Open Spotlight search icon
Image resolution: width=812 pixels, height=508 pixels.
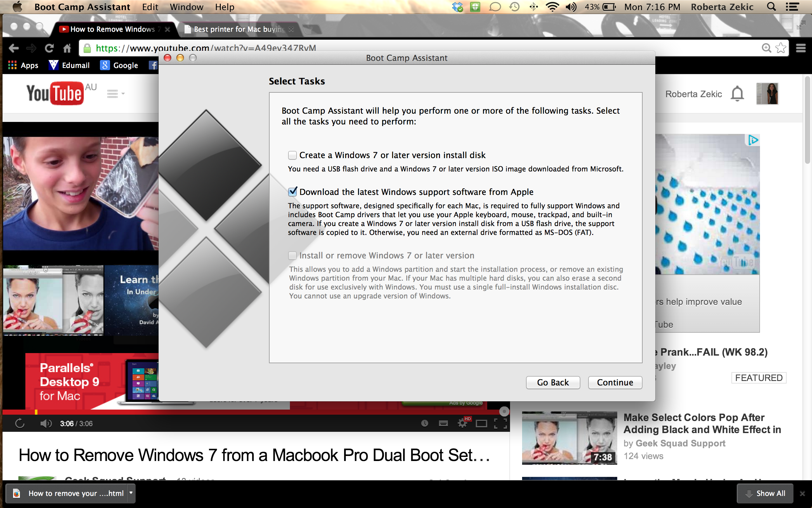point(771,7)
